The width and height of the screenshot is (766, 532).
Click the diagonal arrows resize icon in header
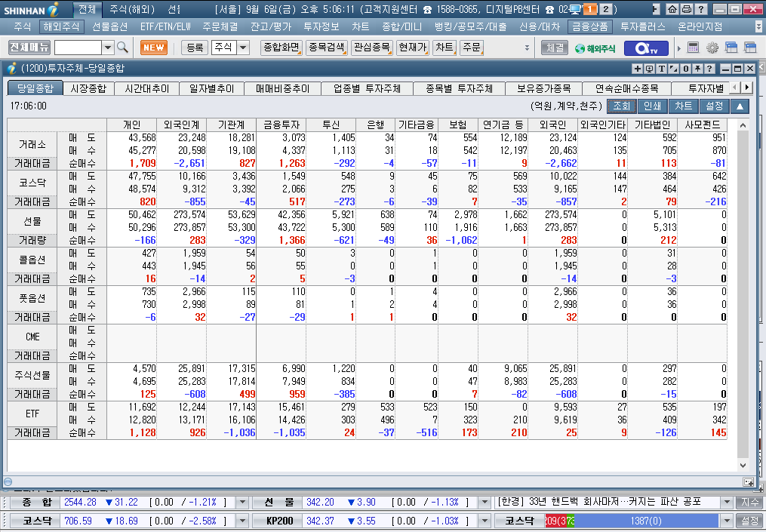pos(674,69)
